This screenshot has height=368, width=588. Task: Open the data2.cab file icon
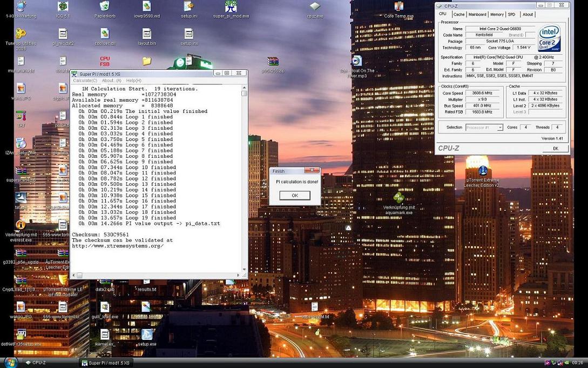point(105,285)
